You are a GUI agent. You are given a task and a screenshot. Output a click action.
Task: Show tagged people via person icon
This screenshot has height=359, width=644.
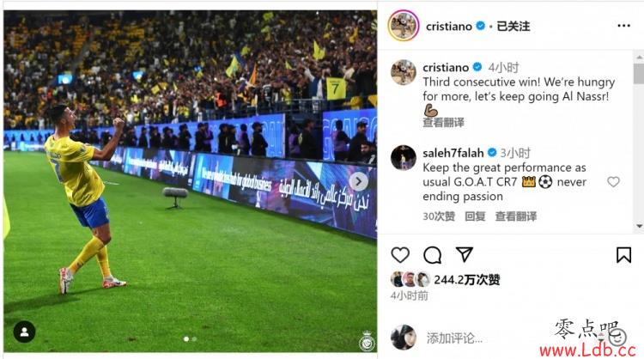[x=24, y=332]
